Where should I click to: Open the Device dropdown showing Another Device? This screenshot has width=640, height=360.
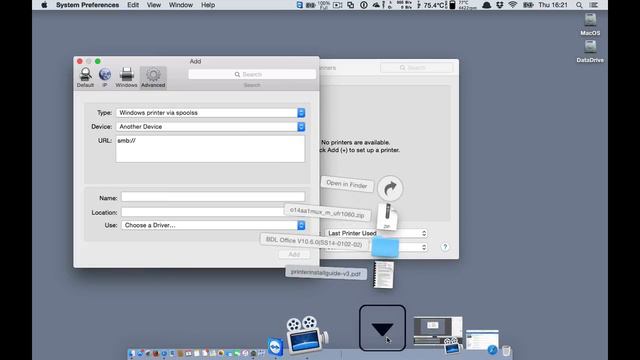tap(210, 127)
